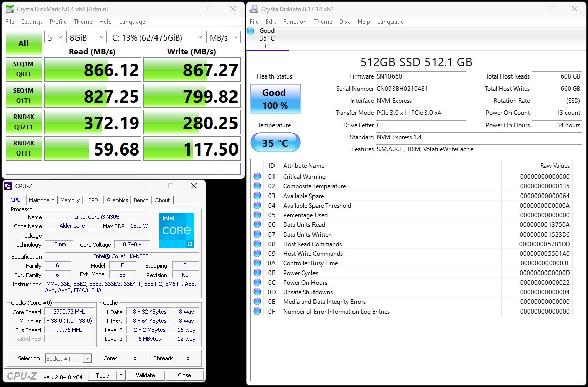Click the CPU-Z title bar chip icon

pyautogui.click(x=8, y=186)
